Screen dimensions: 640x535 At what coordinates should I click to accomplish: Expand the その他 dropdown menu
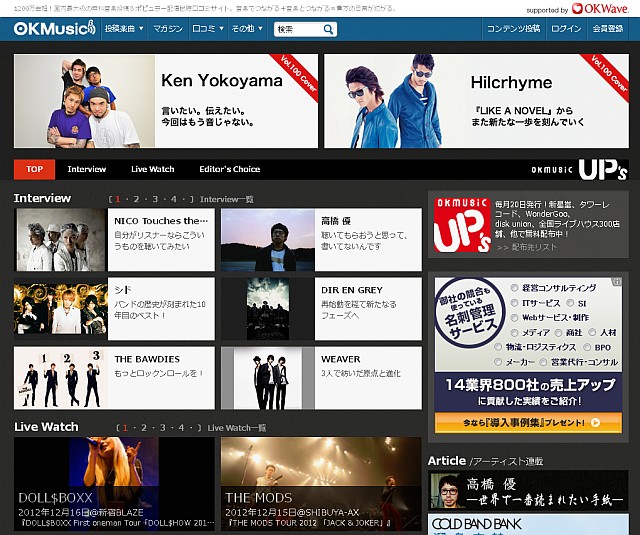[x=247, y=29]
